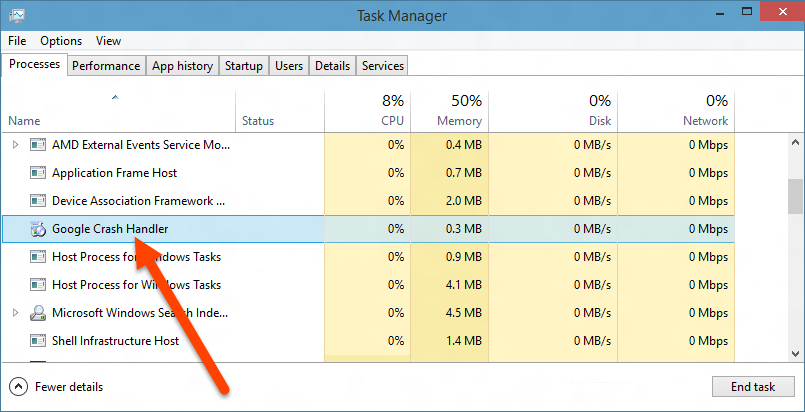This screenshot has width=805, height=412.
Task: Expand the AMD External Events Service row
Action: coord(15,145)
